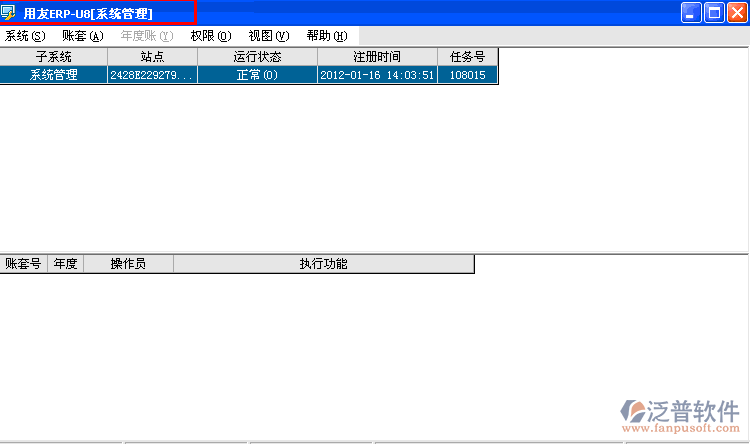Click the 年度 column header in lower list

click(x=66, y=264)
